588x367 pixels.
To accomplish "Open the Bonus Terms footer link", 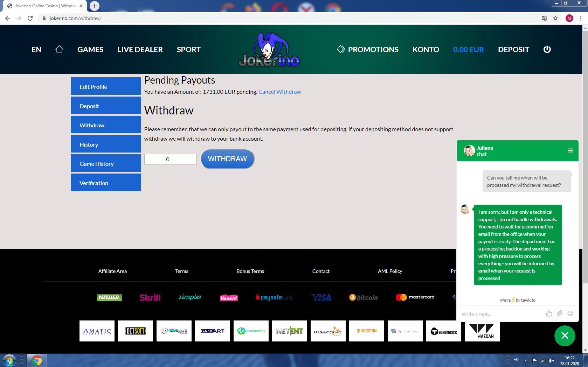I will click(x=250, y=271).
